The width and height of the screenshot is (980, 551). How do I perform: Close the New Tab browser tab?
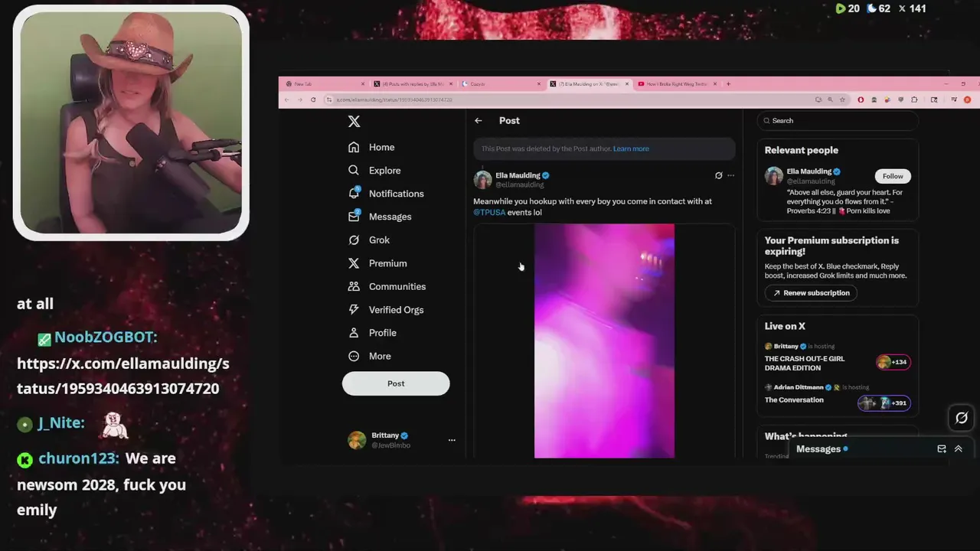coord(363,83)
